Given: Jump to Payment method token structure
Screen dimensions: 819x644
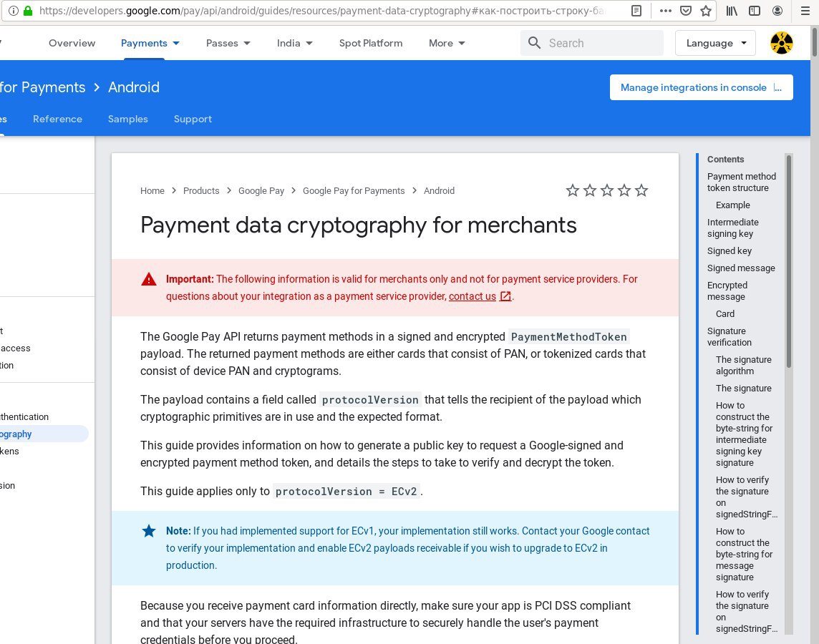Looking at the screenshot, I should [741, 182].
